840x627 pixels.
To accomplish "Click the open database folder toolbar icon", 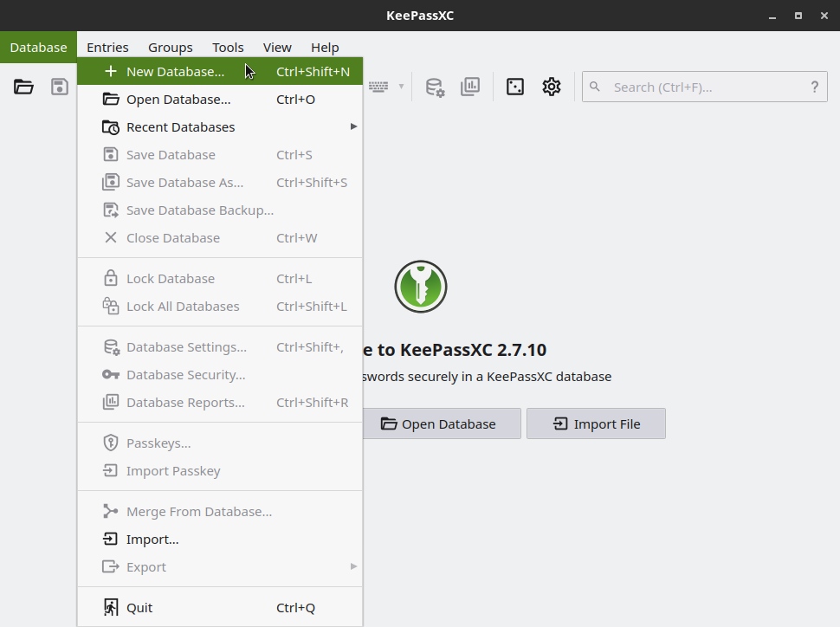I will pyautogui.click(x=23, y=87).
